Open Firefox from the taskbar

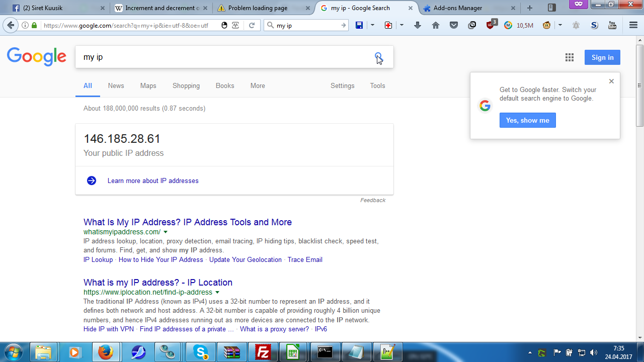pos(106,352)
